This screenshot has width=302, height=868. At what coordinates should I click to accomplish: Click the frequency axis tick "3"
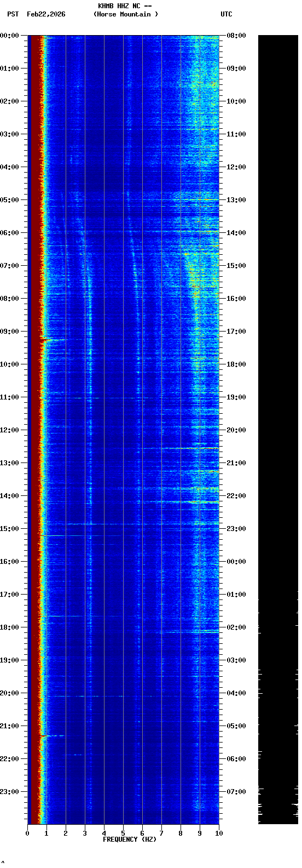pyautogui.click(x=85, y=833)
